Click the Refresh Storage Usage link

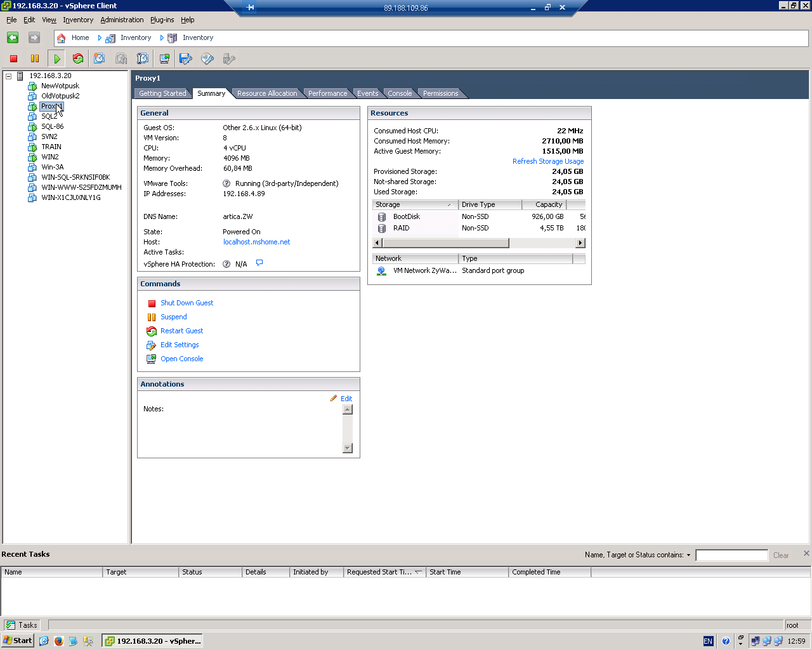548,161
